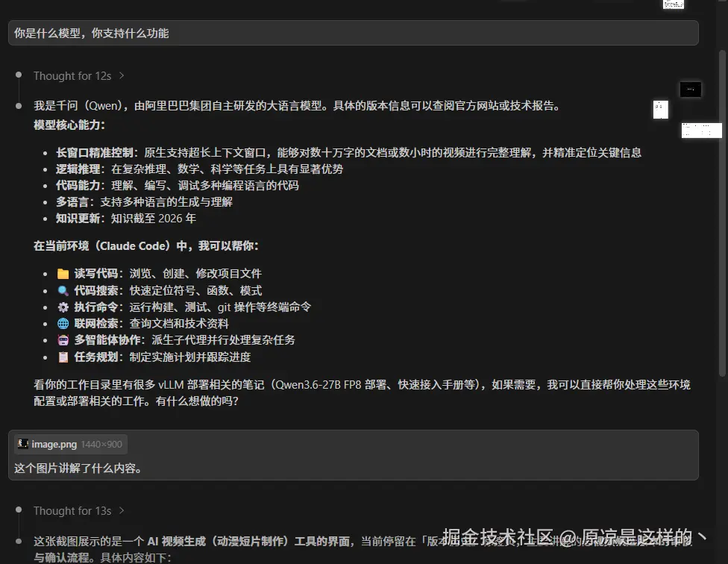728x564 pixels.
Task: Click the clipboard emoji beside 任务规划
Action: (63, 357)
